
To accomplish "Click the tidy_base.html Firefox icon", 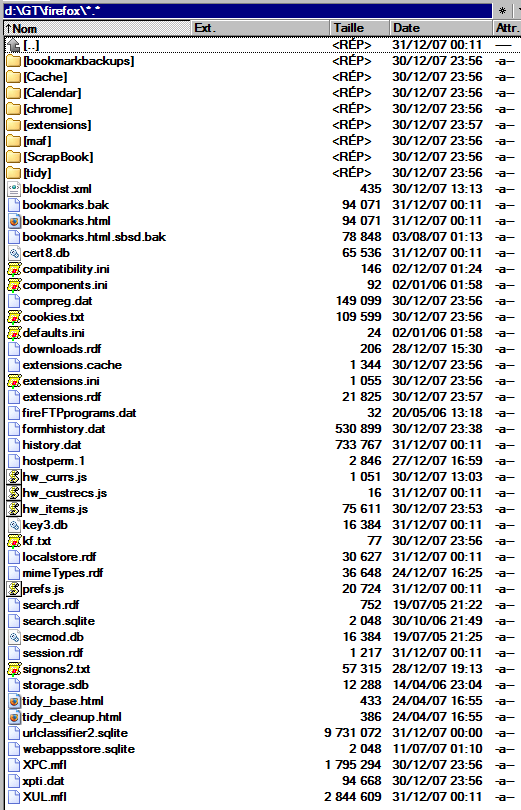I will 14,702.
